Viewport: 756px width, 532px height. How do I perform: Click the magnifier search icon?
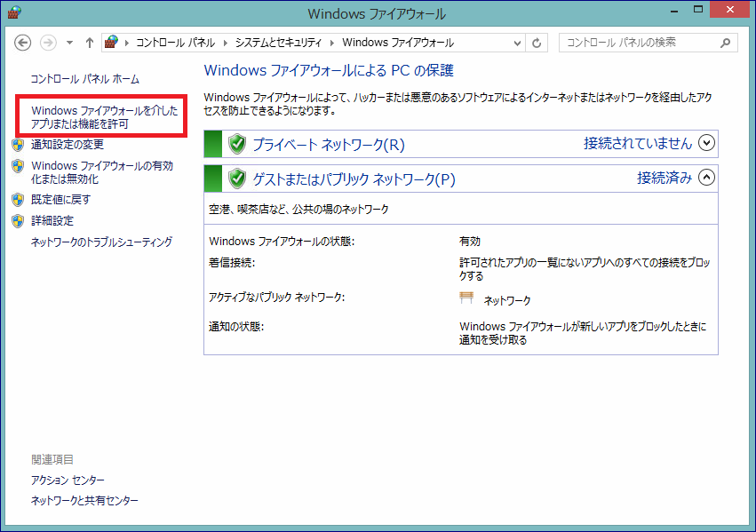tap(725, 43)
